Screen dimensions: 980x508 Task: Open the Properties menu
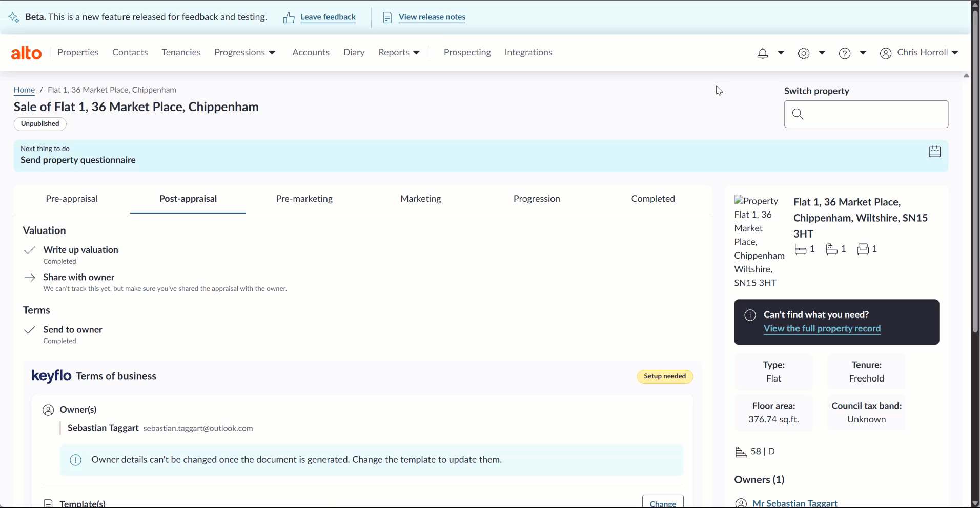pos(78,52)
